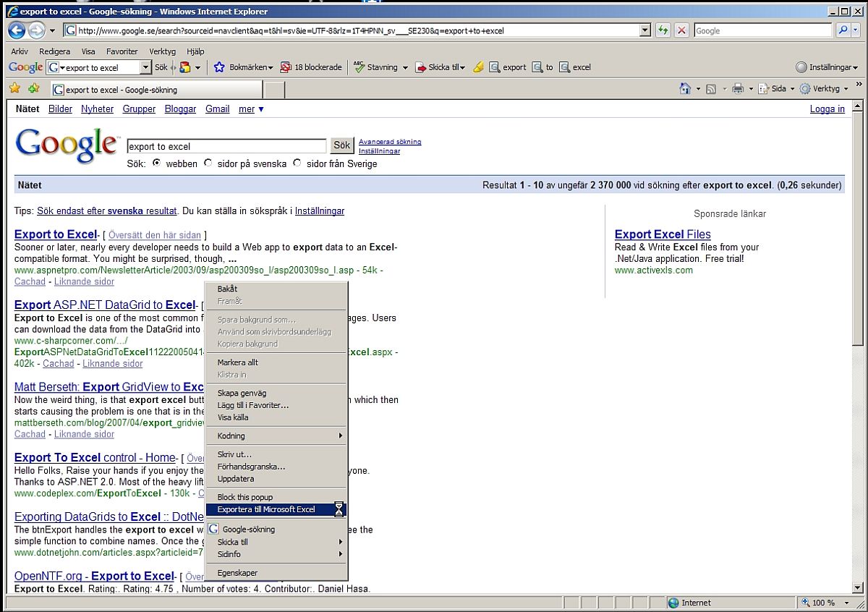Click the magnifier search button in the IE search box
This screenshot has width=868, height=612.
[x=843, y=30]
